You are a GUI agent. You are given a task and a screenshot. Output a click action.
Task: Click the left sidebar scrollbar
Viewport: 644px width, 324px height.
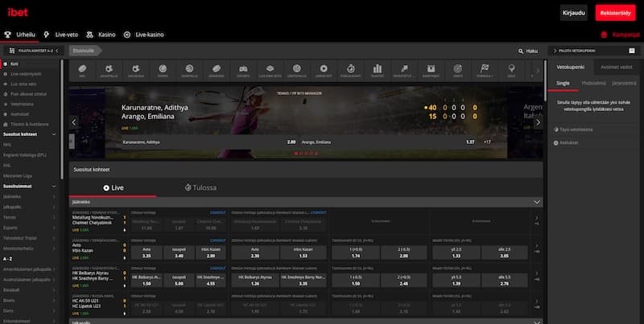pyautogui.click(x=62, y=119)
